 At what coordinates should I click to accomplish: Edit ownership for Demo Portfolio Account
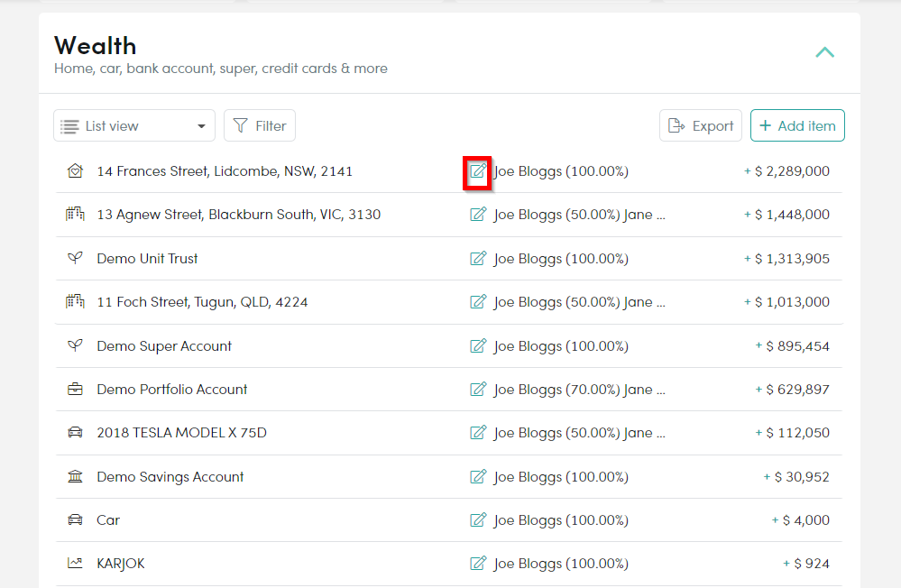pyautogui.click(x=478, y=389)
